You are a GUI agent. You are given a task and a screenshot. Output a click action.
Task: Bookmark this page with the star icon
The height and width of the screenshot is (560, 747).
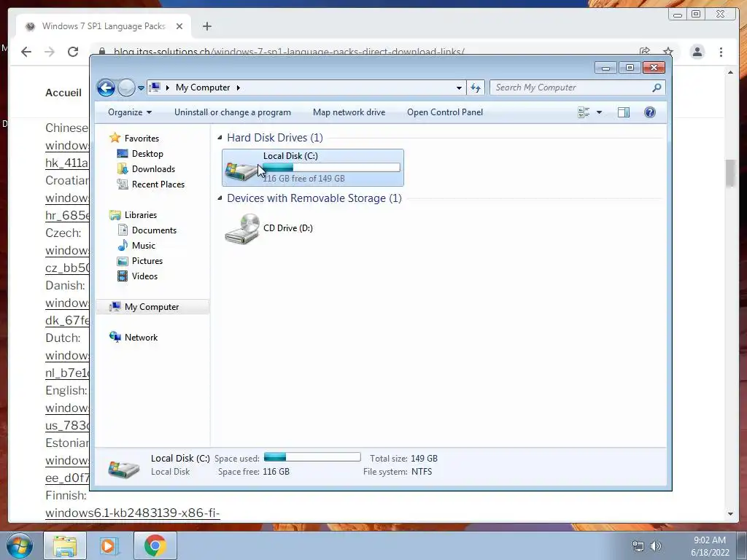(x=668, y=52)
